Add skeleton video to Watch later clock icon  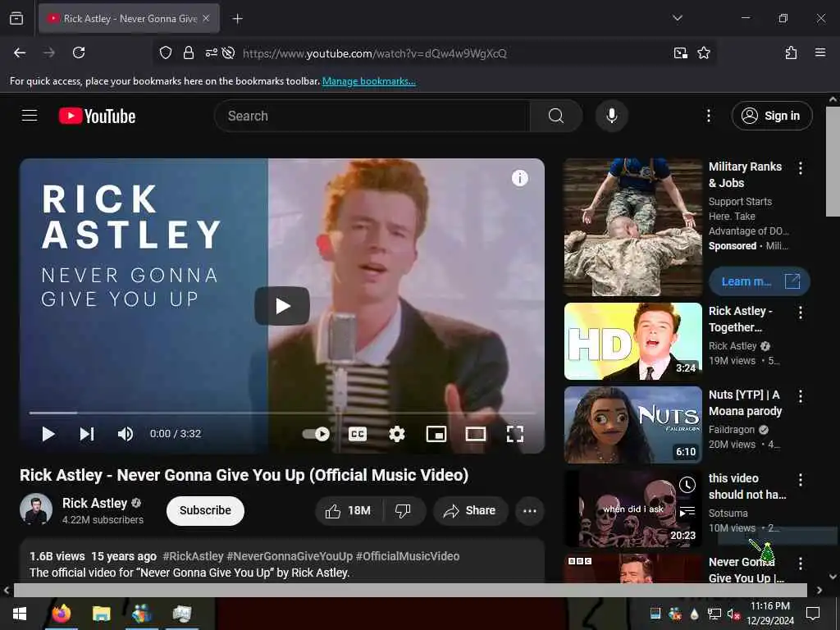[x=687, y=486]
